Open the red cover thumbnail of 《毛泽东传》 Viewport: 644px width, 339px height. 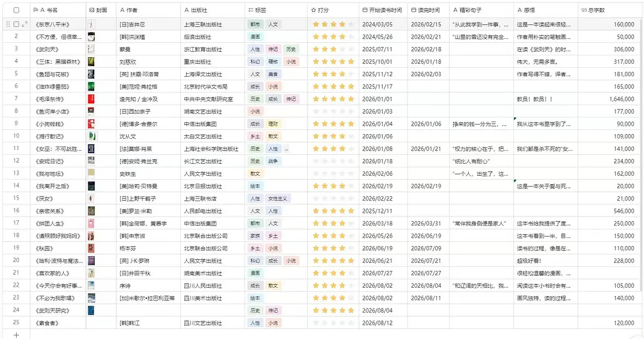(91, 99)
